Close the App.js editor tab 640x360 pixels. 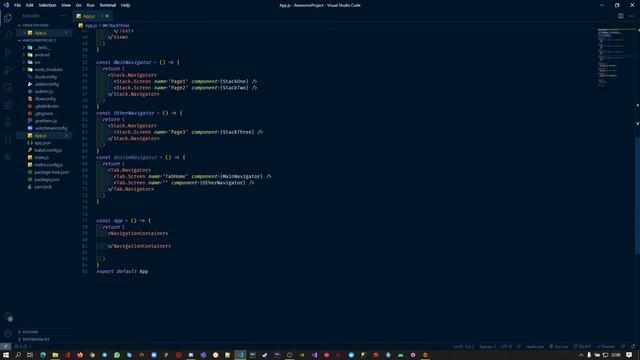pos(107,16)
